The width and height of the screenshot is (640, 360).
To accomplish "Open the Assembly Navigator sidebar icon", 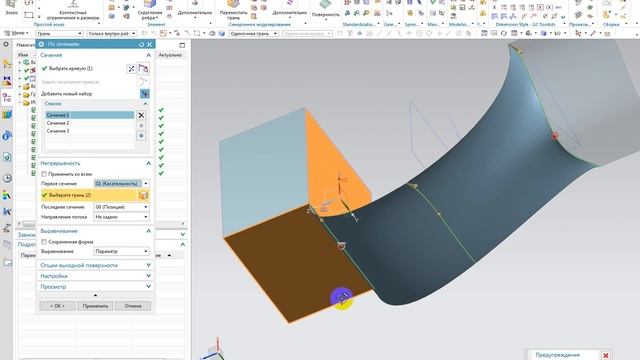I will [x=7, y=63].
